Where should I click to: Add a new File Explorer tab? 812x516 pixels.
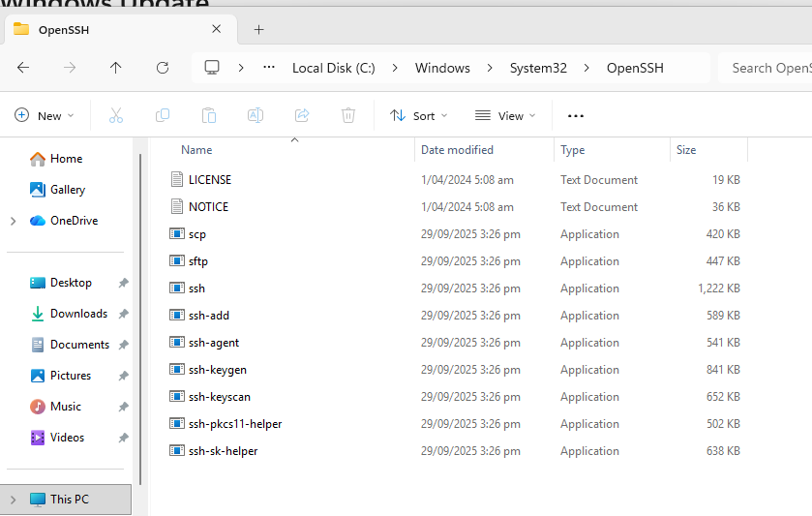point(258,29)
